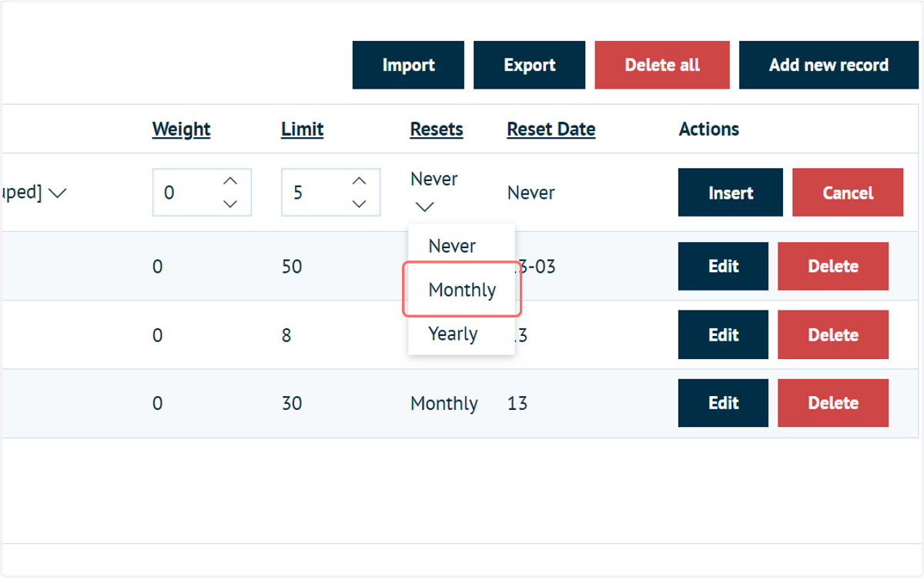Sort by Reset Date header

[x=551, y=129]
